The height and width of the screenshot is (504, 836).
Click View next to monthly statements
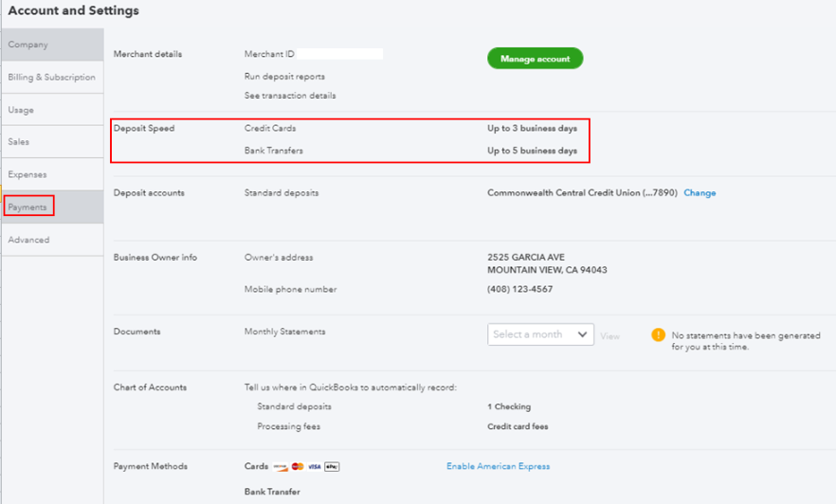pyautogui.click(x=609, y=336)
